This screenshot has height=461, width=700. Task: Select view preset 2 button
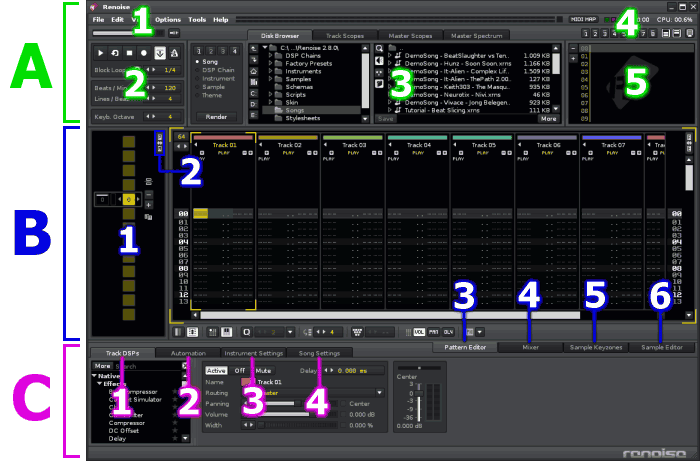pyautogui.click(x=595, y=33)
